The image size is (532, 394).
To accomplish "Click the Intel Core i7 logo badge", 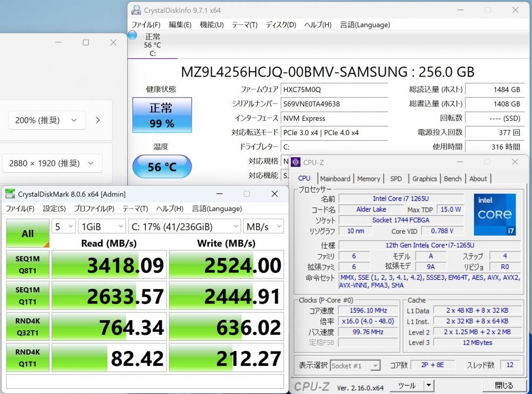I will 495,215.
